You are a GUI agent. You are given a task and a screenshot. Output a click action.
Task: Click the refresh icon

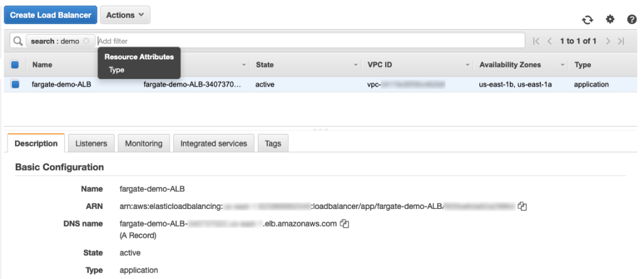(x=587, y=20)
